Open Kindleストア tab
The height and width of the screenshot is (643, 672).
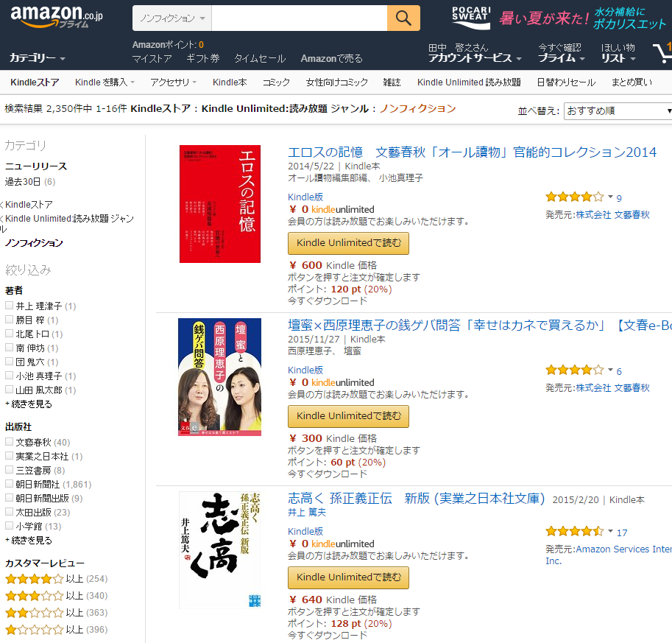(x=35, y=82)
